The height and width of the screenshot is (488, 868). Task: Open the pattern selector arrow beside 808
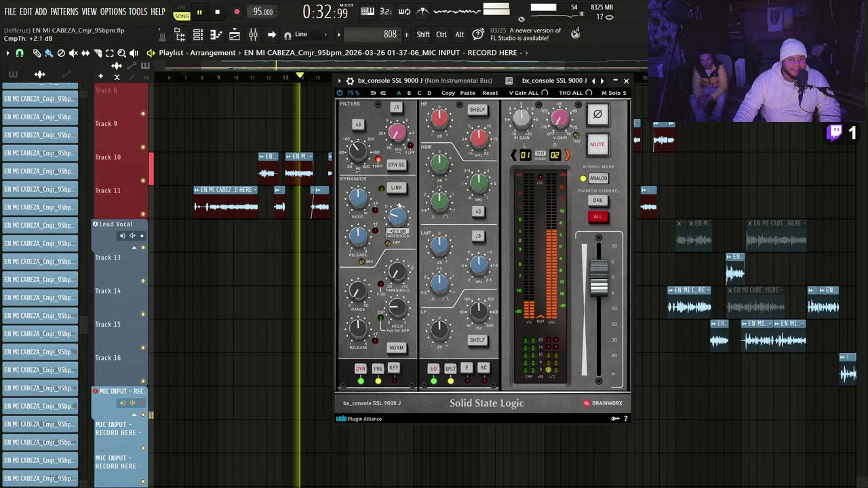(338, 35)
